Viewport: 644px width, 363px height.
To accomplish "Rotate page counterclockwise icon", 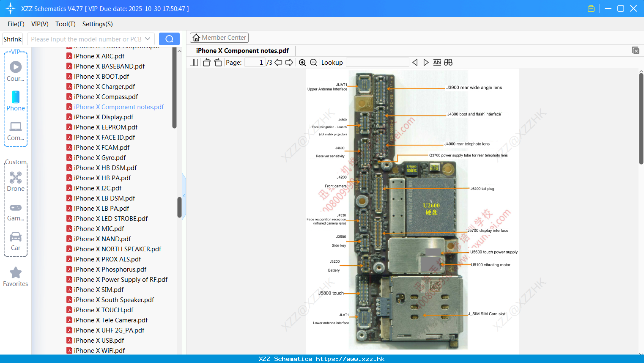I will coord(206,62).
